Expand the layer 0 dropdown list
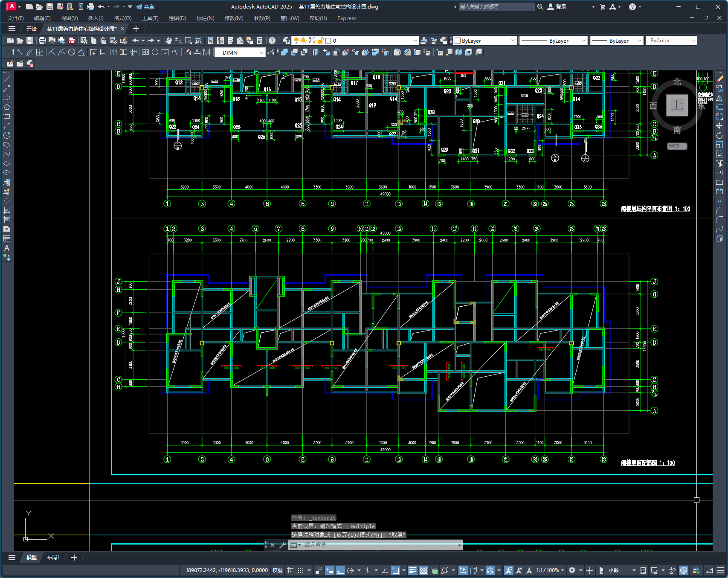 point(415,41)
